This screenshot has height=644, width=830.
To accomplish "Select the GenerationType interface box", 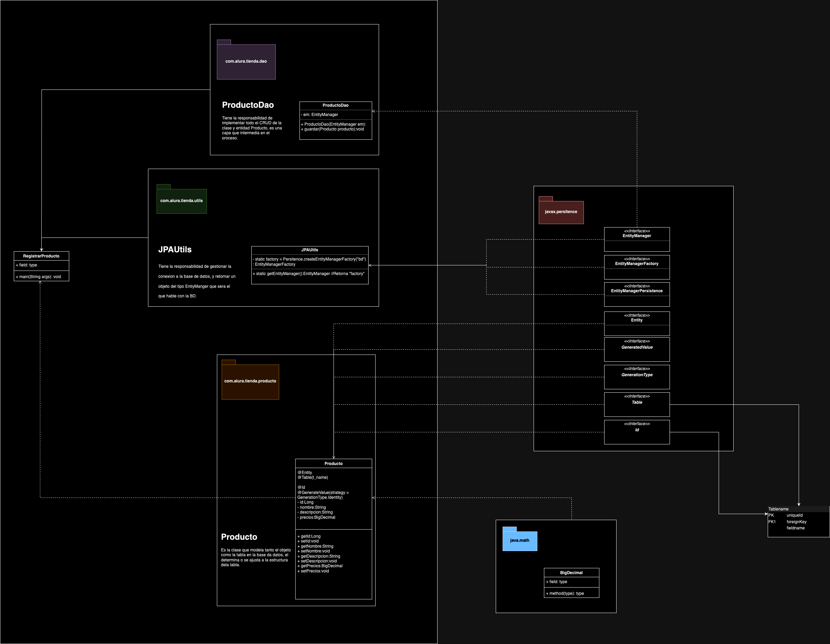I will coord(637,377).
